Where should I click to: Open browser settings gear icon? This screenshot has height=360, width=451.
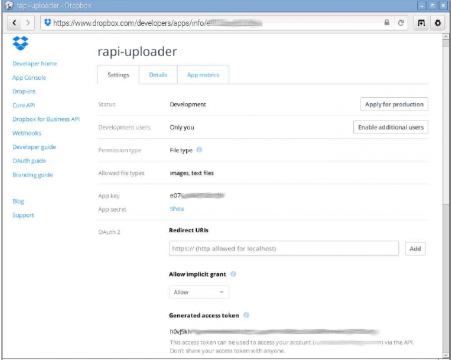click(x=438, y=23)
